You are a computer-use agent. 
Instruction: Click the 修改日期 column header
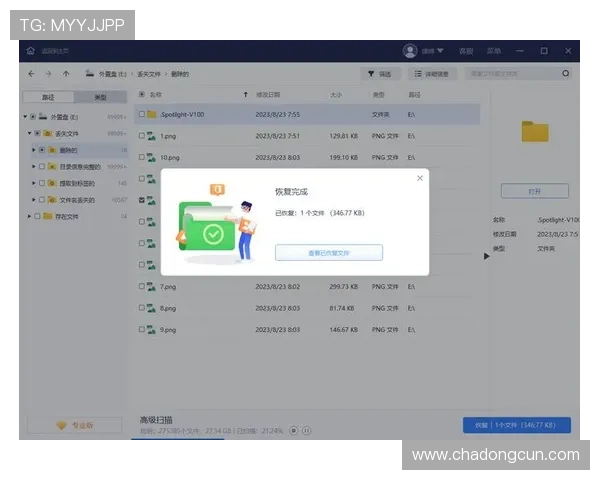[268, 95]
